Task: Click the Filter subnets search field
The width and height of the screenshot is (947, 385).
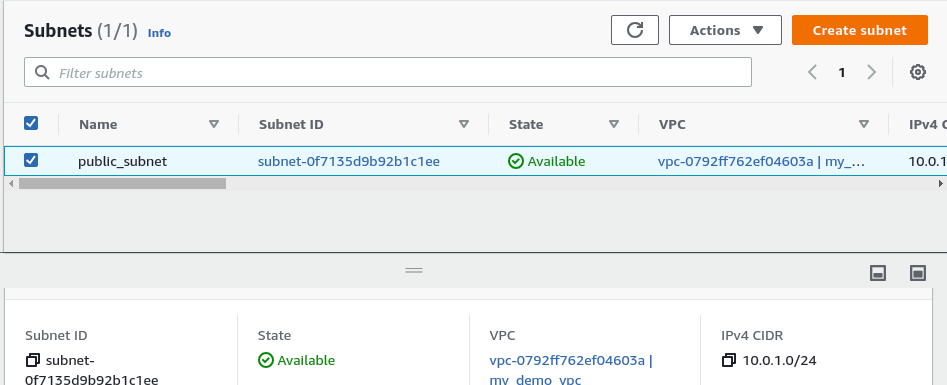Action: click(x=388, y=73)
